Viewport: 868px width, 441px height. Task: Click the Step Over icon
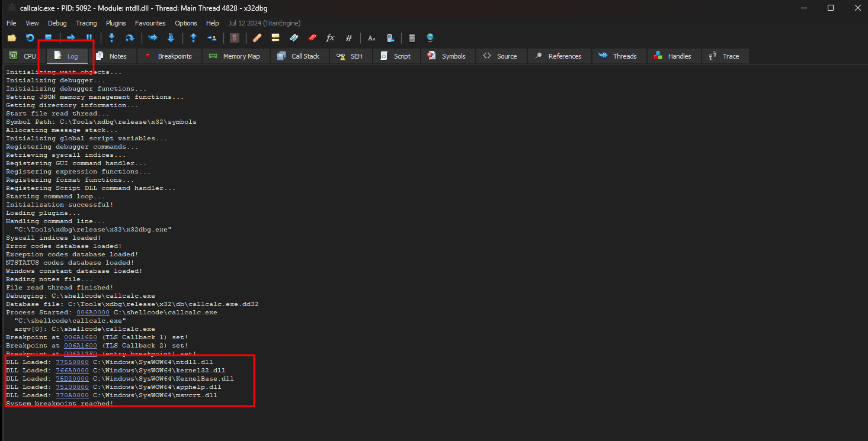(x=129, y=38)
